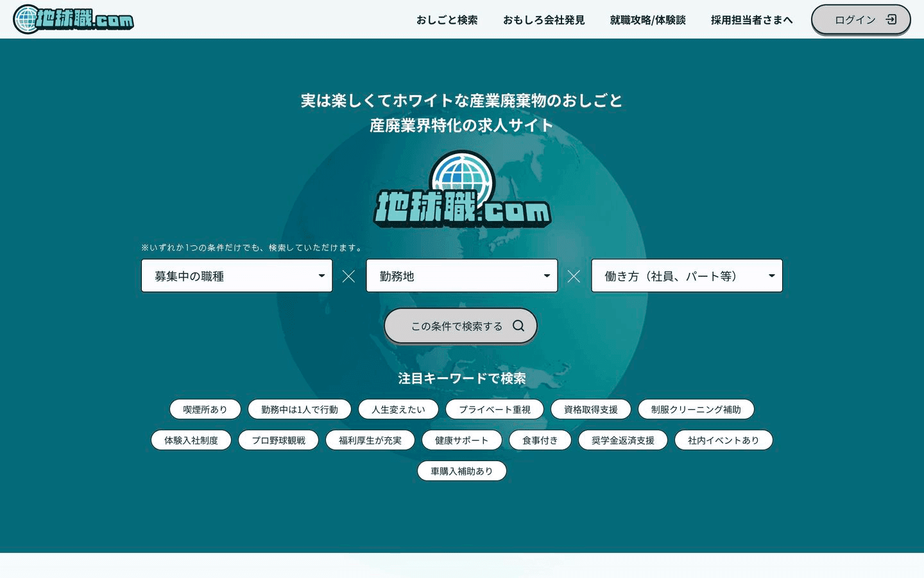Visit 採用担当者さまへ page

point(752,20)
